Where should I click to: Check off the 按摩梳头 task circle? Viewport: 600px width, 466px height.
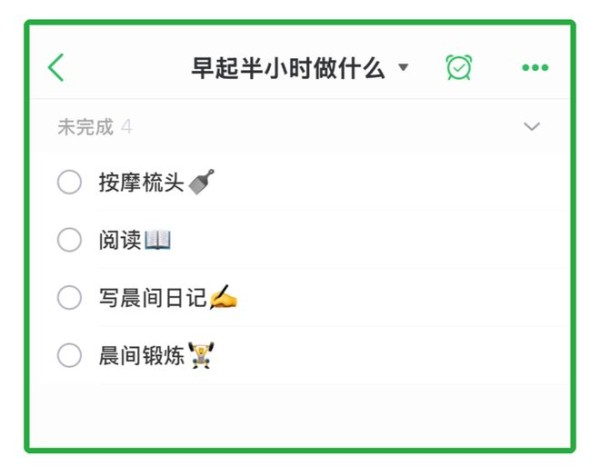click(x=69, y=182)
